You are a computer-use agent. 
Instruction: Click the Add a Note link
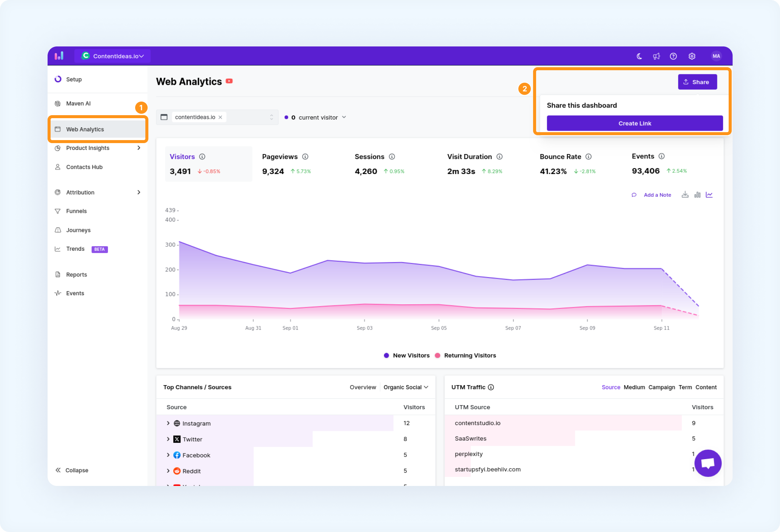tap(657, 195)
